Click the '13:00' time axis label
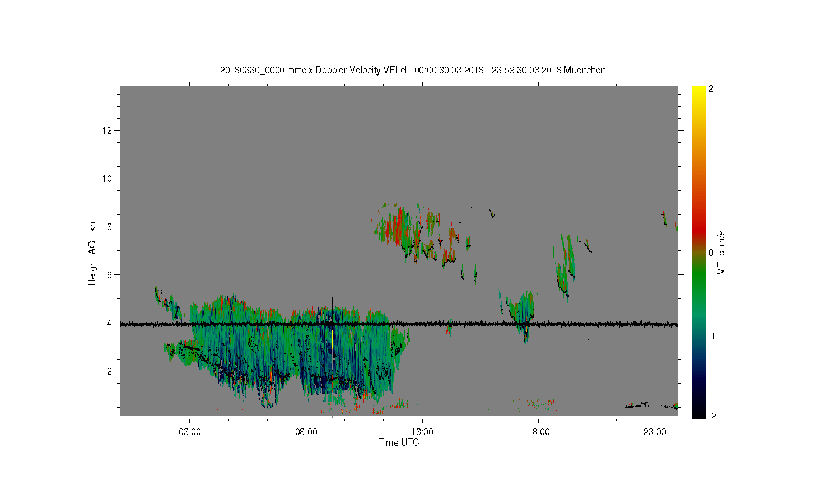840x504 pixels. pos(422,432)
